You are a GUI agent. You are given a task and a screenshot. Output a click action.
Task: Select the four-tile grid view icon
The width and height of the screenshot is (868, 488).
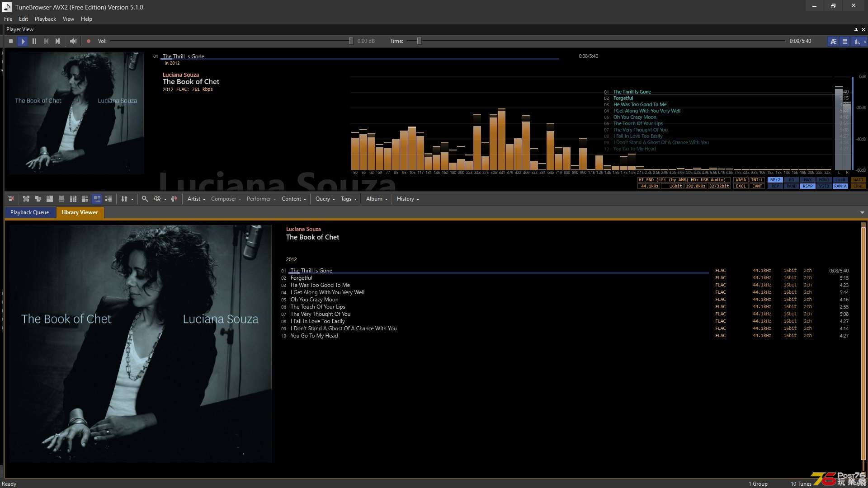pos(50,199)
